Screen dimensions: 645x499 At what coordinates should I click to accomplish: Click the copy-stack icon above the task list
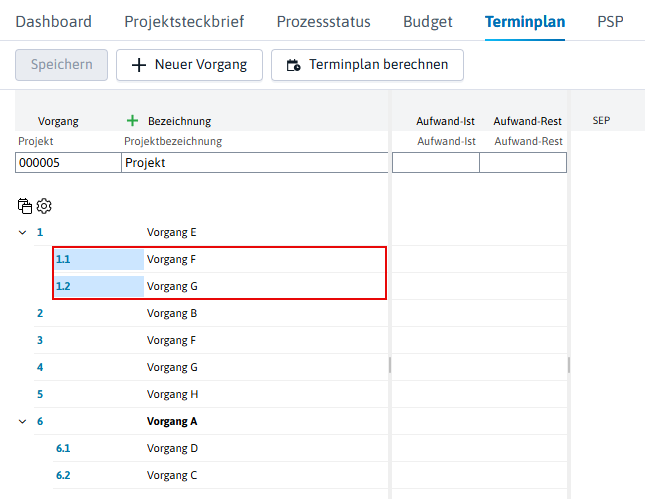[x=25, y=206]
